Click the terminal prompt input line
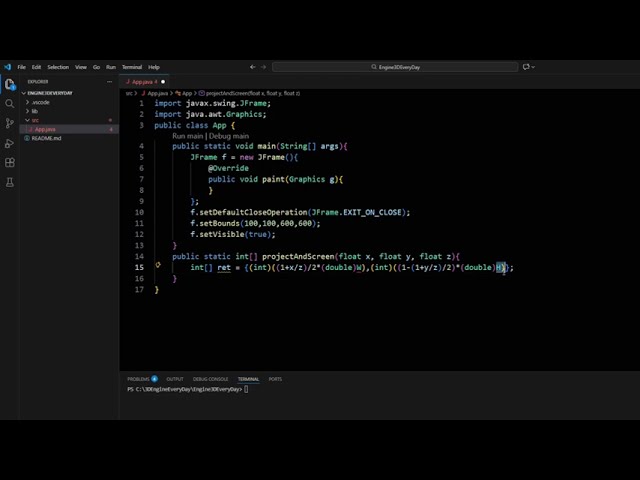Viewport: 640px width, 480px height. coord(188,389)
